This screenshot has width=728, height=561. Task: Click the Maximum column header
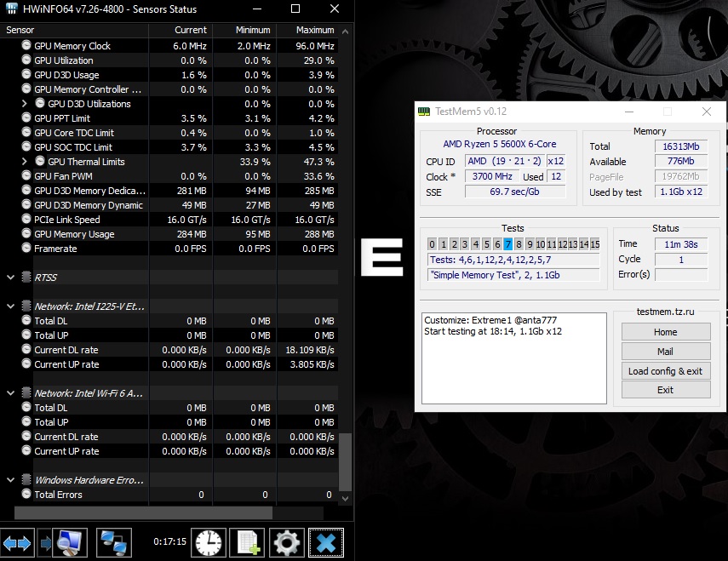[308, 30]
